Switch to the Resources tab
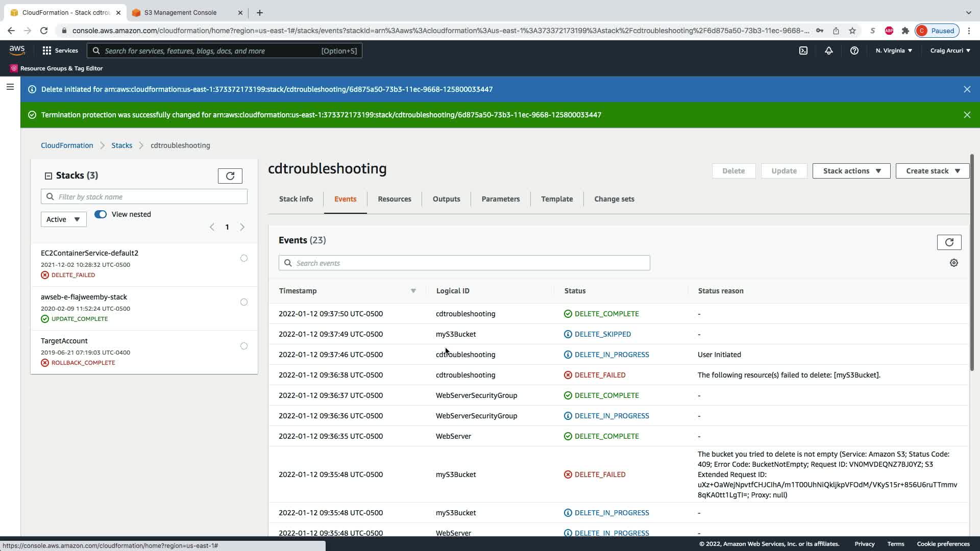The width and height of the screenshot is (980, 551). click(x=394, y=199)
